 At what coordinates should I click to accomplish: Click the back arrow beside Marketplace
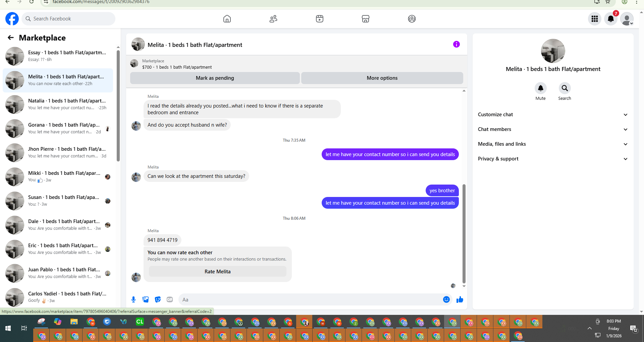pos(11,38)
